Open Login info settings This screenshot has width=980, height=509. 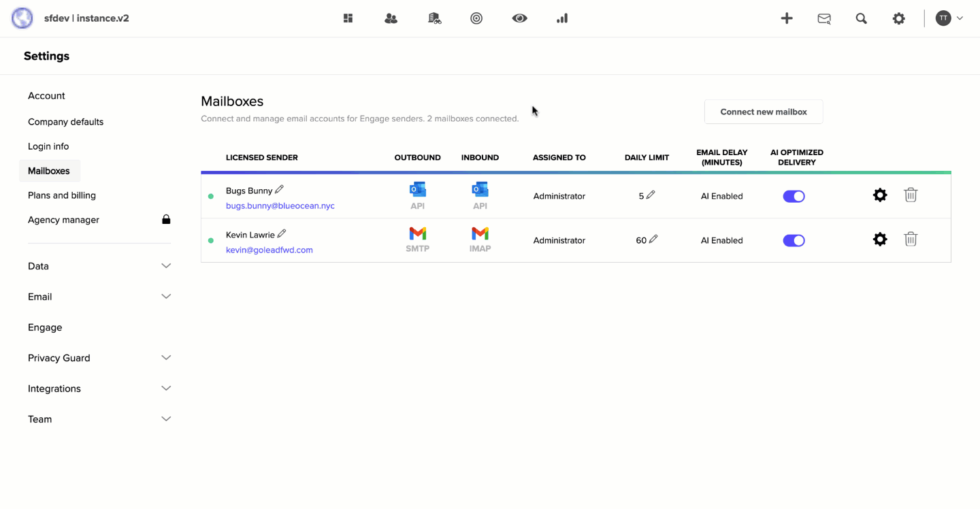tap(48, 146)
